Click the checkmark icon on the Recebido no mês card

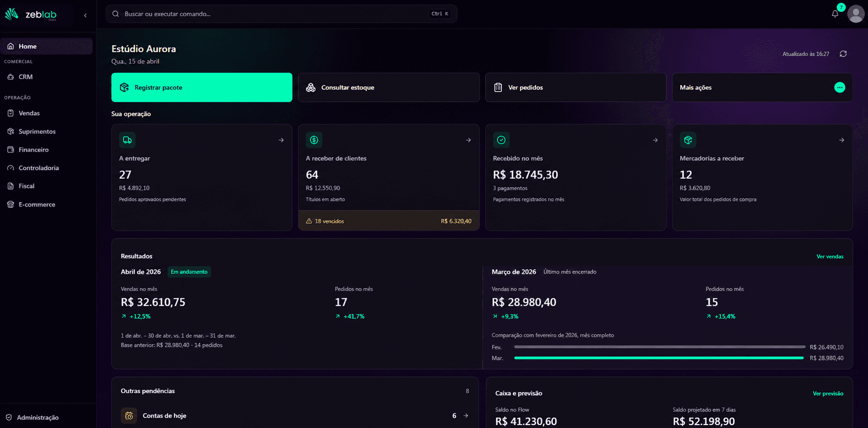pos(501,140)
